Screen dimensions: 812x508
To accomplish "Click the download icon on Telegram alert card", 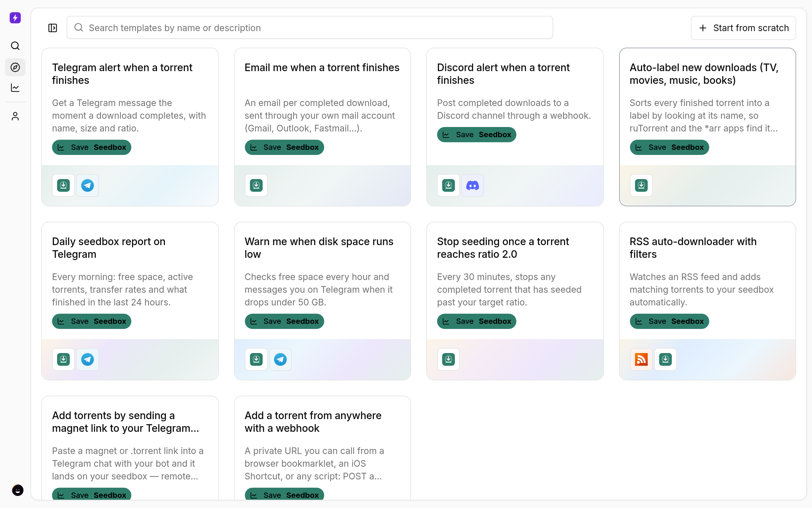I will coord(63,185).
